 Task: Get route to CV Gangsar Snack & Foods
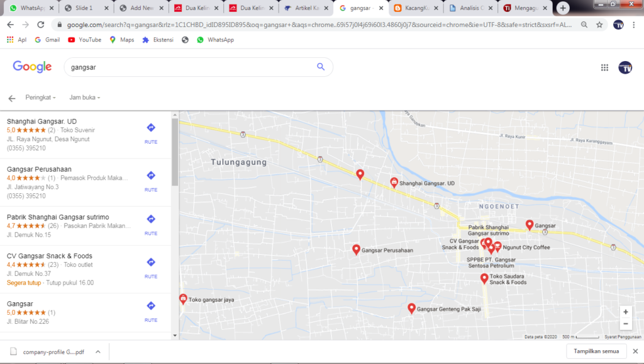(x=151, y=268)
